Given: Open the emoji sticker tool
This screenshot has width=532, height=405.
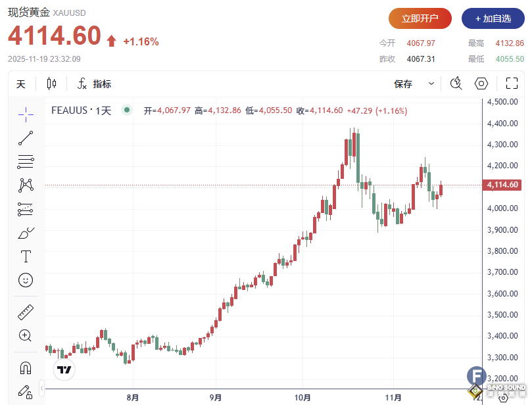Looking at the screenshot, I should coord(25,280).
